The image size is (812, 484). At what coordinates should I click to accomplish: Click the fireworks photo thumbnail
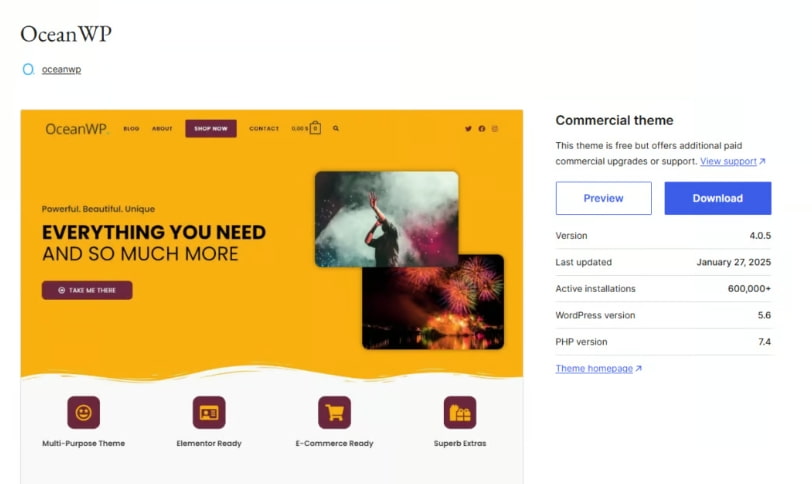coord(433,308)
